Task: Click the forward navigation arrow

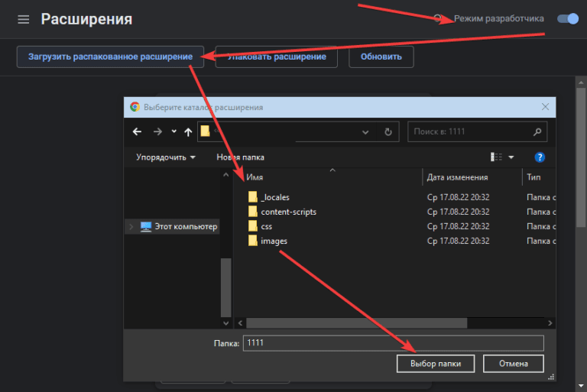Action: (157, 131)
